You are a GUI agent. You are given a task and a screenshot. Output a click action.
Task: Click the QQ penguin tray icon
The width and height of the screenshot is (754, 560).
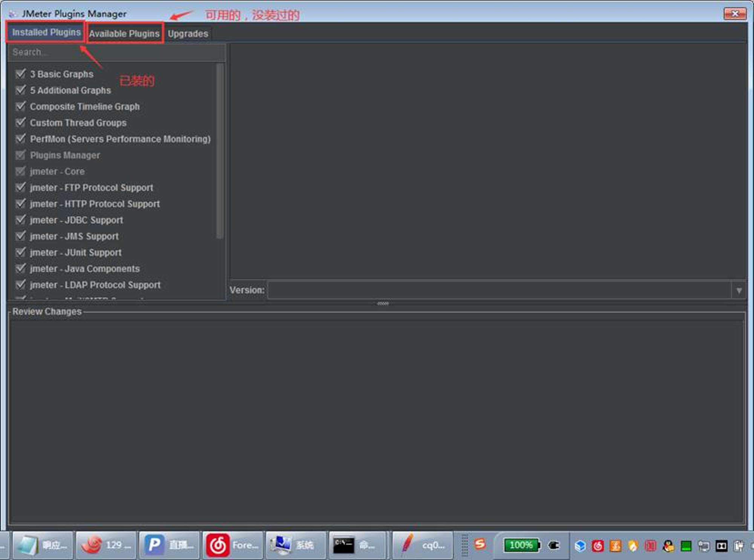click(x=668, y=546)
